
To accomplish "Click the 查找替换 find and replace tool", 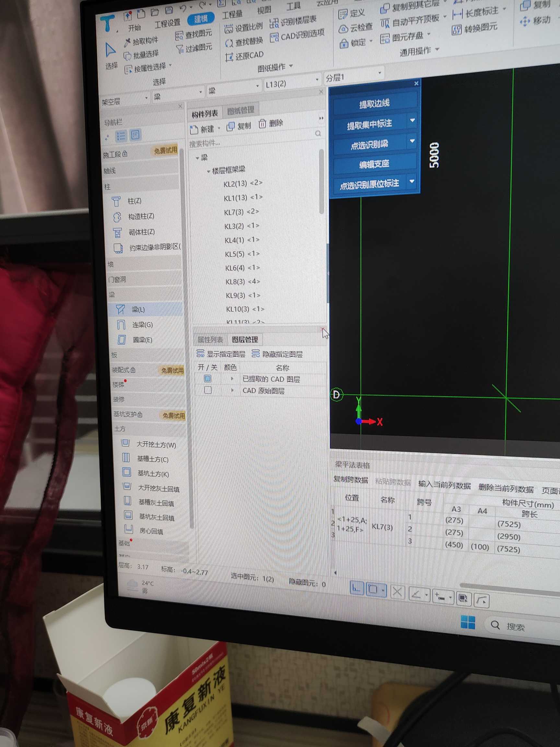I will (x=244, y=41).
